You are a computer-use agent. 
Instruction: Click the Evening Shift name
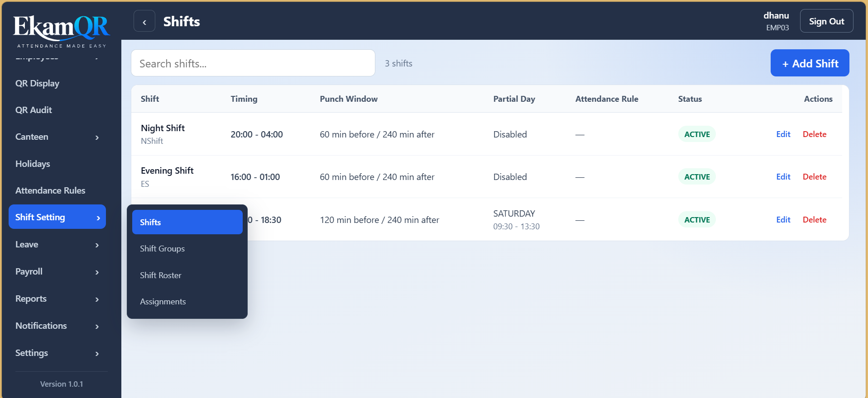click(167, 171)
